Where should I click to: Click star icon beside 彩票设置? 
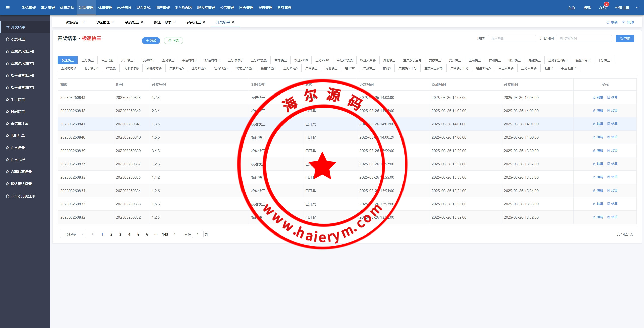click(x=7, y=39)
